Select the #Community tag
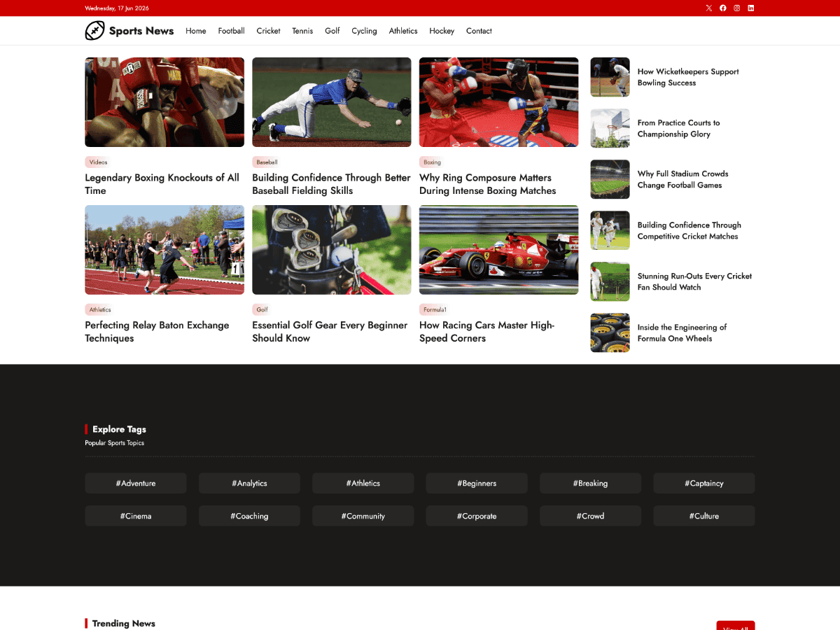The image size is (840, 630). pos(363,516)
